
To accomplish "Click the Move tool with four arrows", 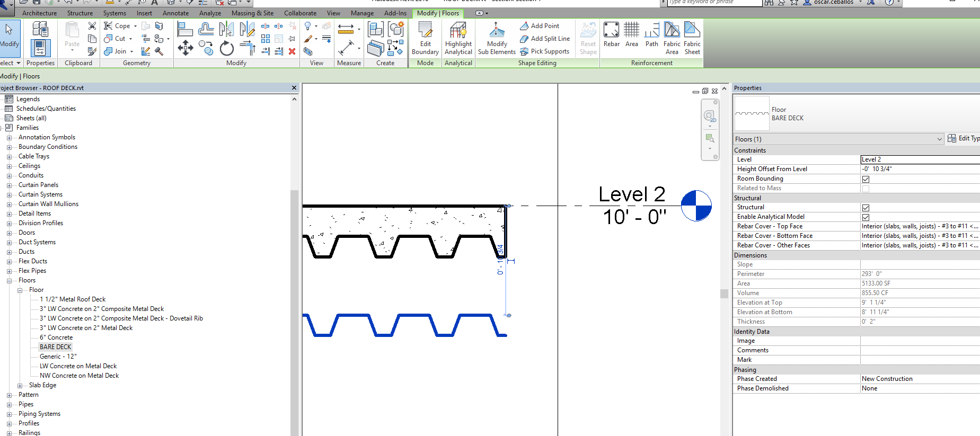I will click(186, 48).
